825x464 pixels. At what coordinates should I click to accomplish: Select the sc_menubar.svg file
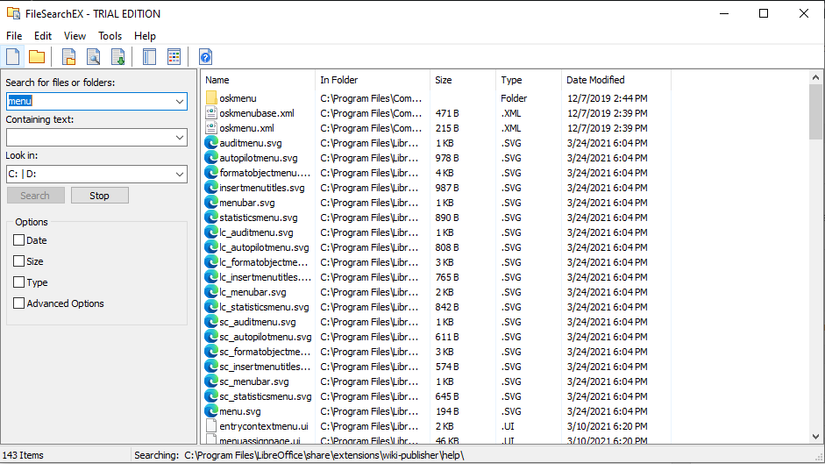[254, 381]
